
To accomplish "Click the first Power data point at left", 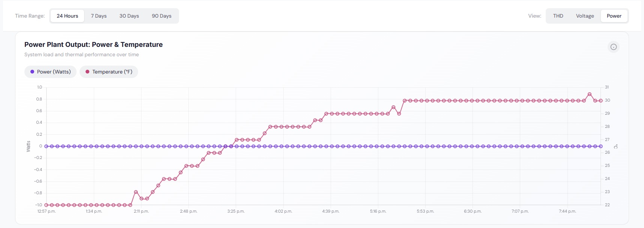I will (x=46, y=146).
